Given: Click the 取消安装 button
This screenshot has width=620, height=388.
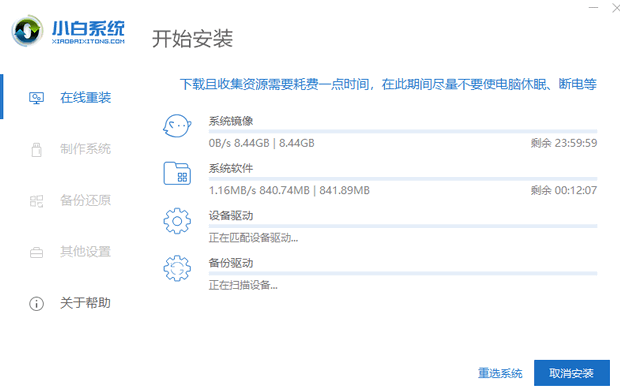Looking at the screenshot, I should point(572,373).
